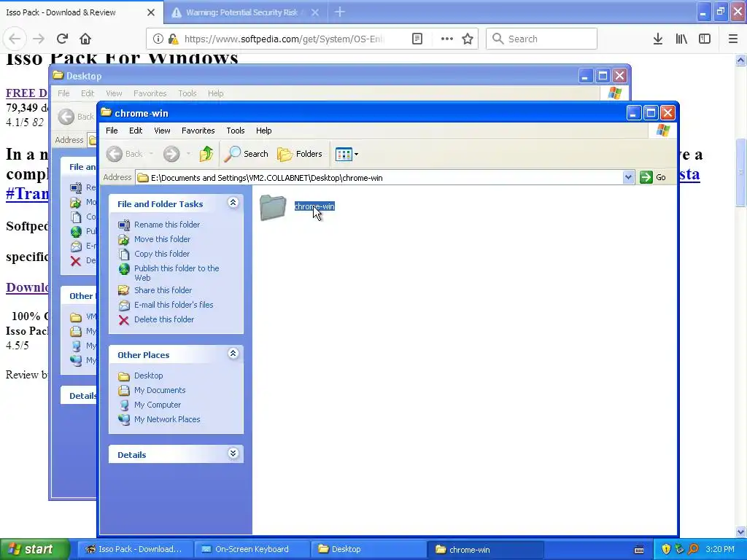
Task: Click Delete this folder
Action: pos(164,319)
